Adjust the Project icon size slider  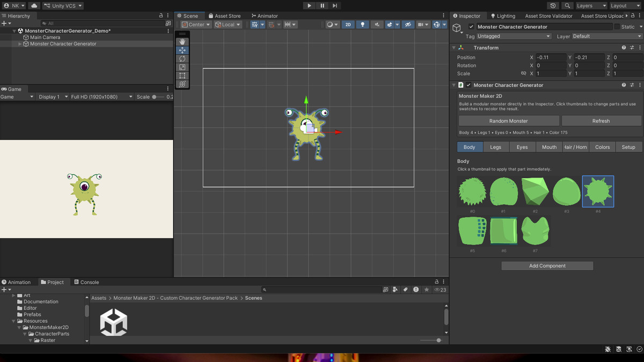(x=431, y=340)
